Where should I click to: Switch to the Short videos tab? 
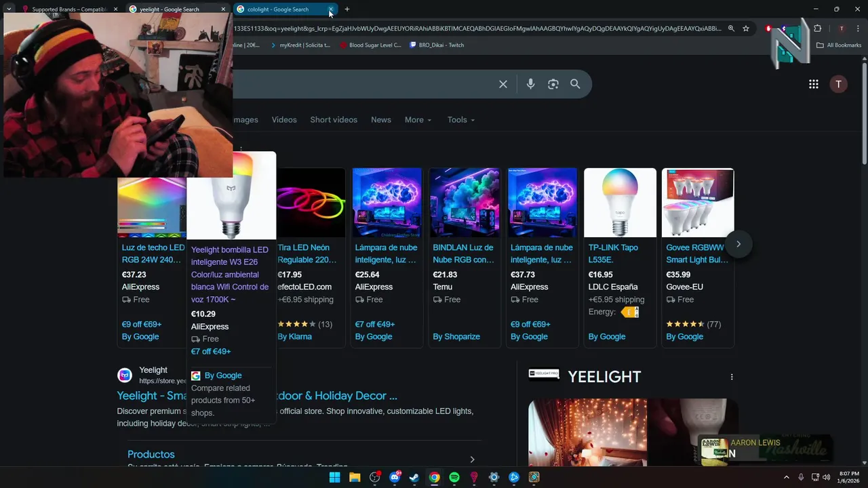point(334,120)
